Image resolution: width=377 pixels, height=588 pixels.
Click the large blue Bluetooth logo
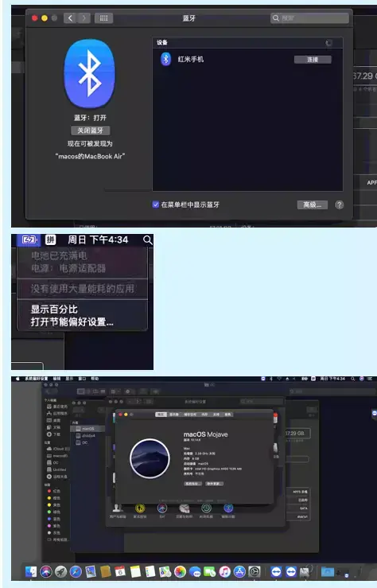pos(90,74)
